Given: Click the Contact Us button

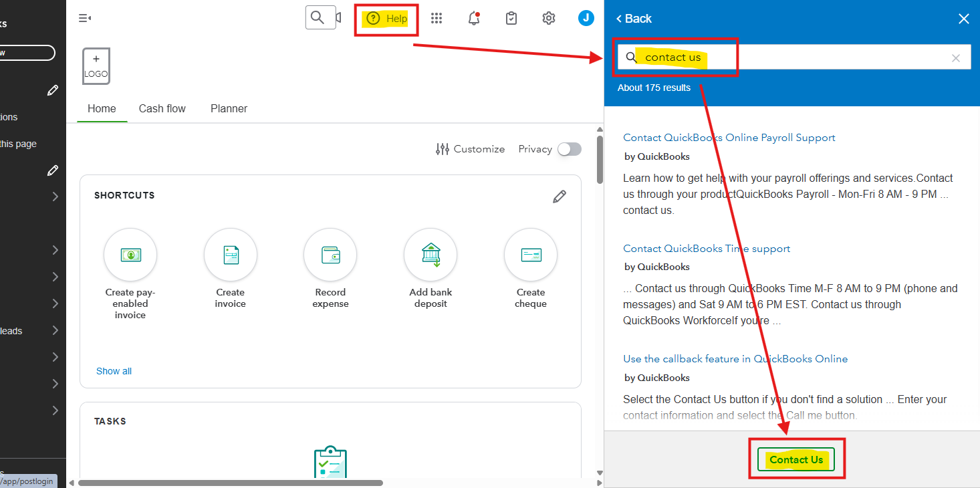Looking at the screenshot, I should pyautogui.click(x=796, y=459).
